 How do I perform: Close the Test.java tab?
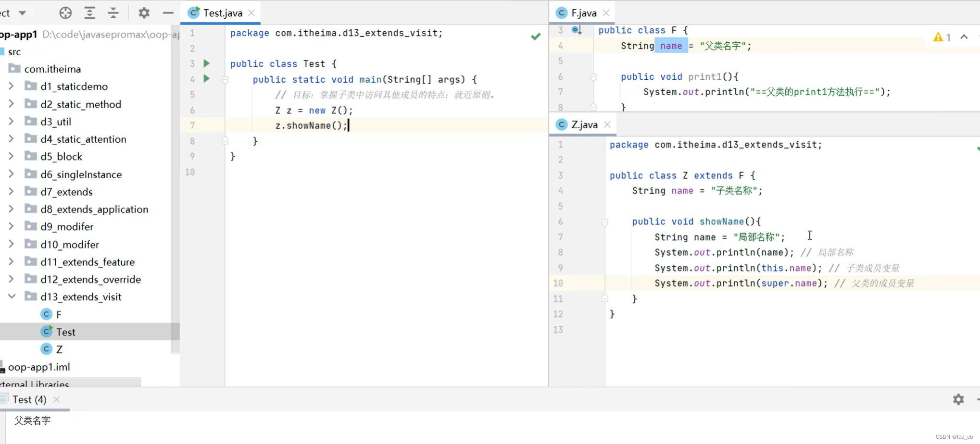point(251,13)
